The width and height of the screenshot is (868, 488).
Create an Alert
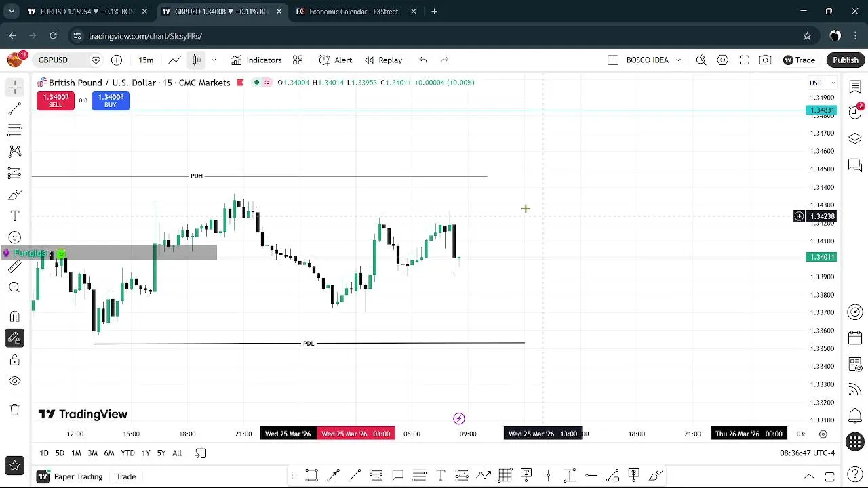tap(336, 60)
